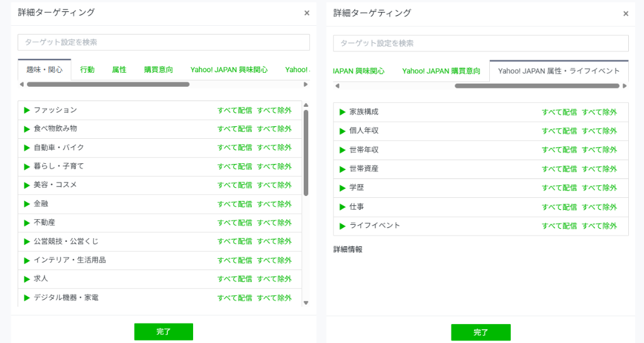Click right dialog tab scrollbar left arrow
This screenshot has height=343, width=644.
[x=337, y=85]
